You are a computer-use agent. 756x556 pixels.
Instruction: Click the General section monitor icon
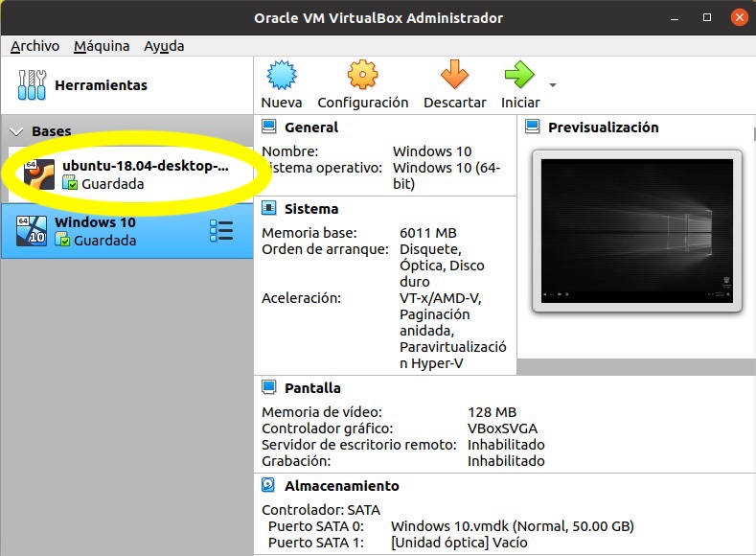268,127
